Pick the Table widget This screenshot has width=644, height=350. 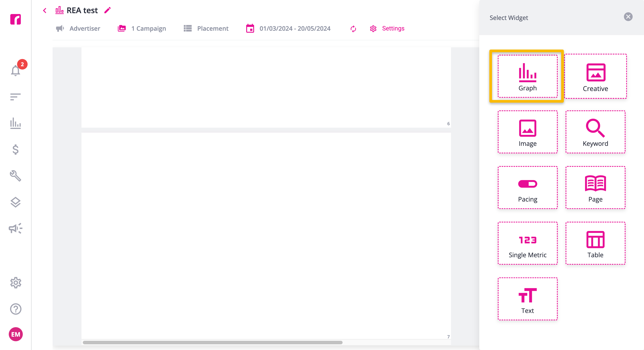click(595, 243)
